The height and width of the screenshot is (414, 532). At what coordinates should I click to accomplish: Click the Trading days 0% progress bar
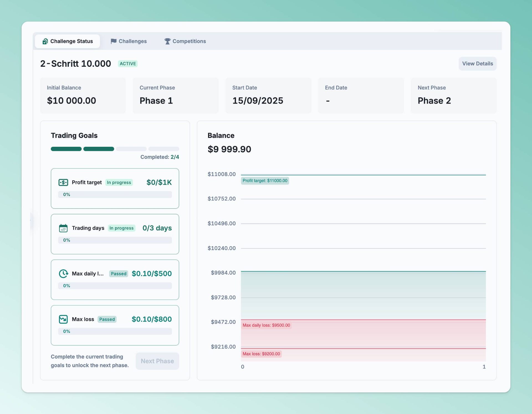(115, 240)
